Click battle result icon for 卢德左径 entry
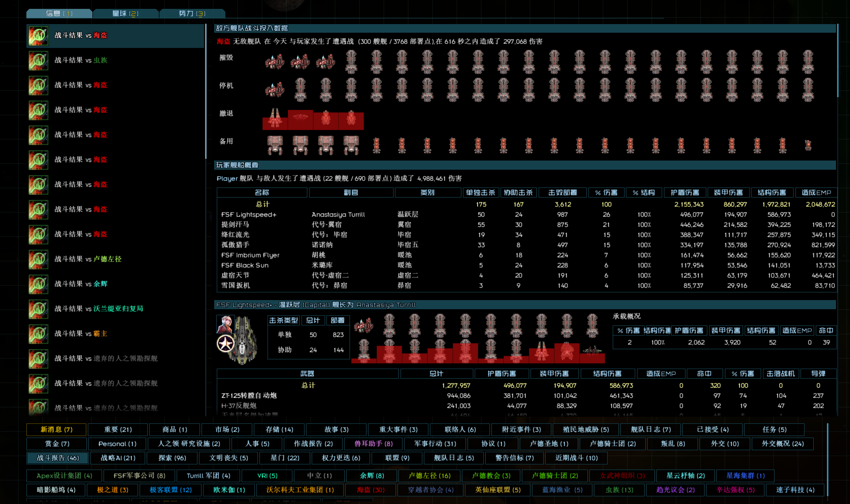The width and height of the screenshot is (850, 504). click(38, 259)
